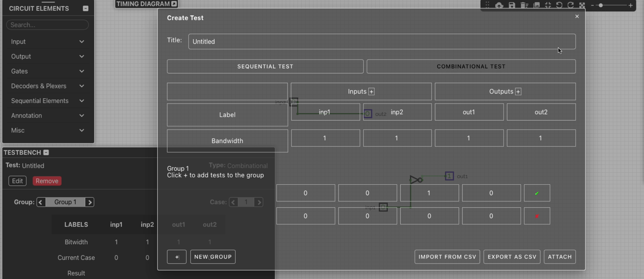Expand Decoders & Plexers category
644x279 pixels.
pos(47,86)
